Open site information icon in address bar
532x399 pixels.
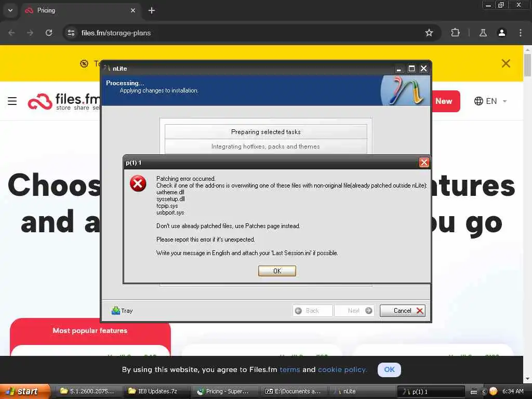point(71,33)
